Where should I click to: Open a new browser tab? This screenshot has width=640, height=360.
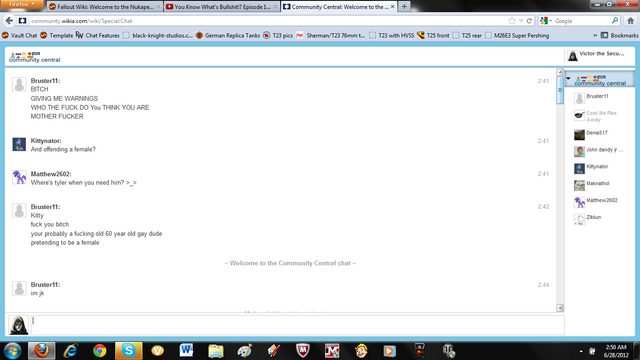click(404, 7)
